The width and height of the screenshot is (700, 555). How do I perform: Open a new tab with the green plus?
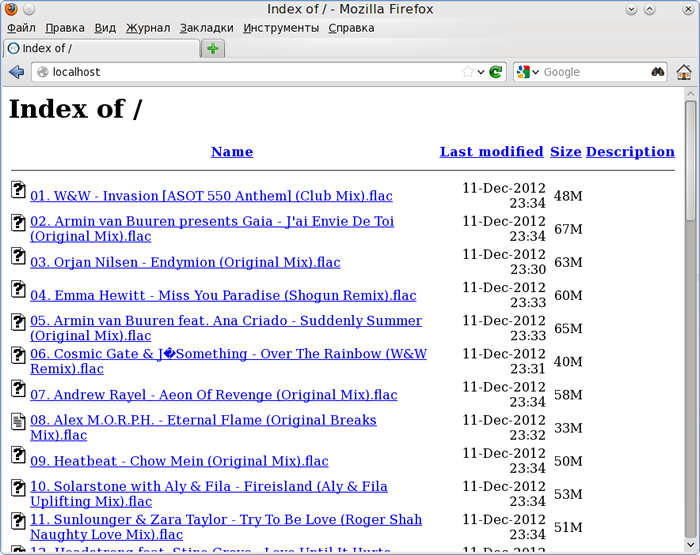click(213, 48)
